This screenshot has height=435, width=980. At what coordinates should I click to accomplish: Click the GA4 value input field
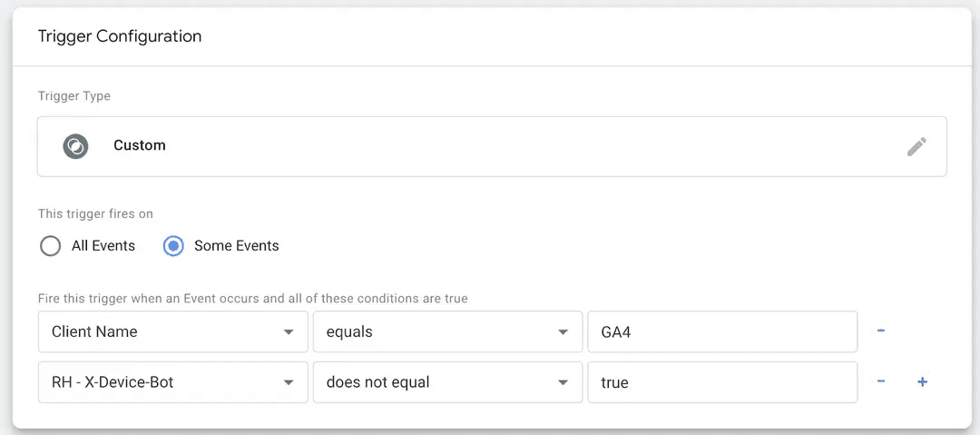coord(722,331)
